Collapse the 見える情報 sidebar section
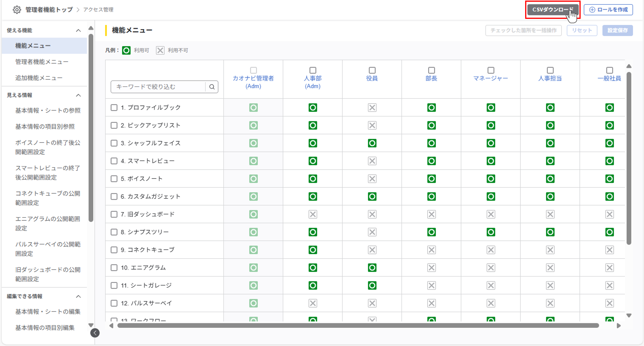This screenshot has width=644, height=346. click(78, 95)
